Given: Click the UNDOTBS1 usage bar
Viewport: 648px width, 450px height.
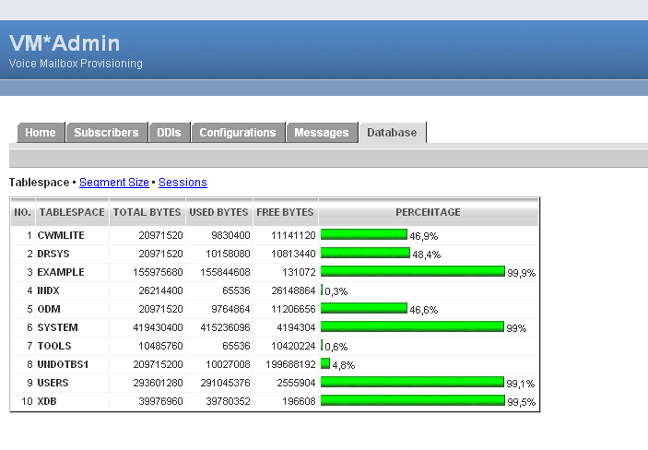Looking at the screenshot, I should pos(325,364).
